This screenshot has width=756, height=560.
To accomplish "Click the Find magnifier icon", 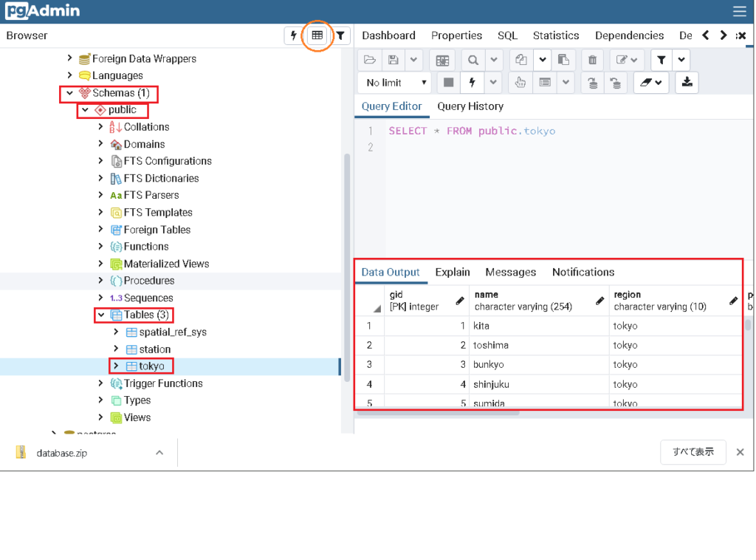I will pyautogui.click(x=472, y=60).
